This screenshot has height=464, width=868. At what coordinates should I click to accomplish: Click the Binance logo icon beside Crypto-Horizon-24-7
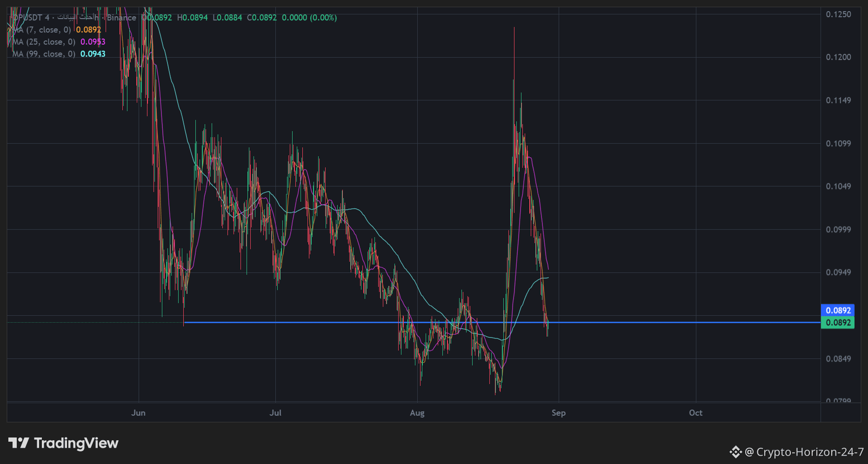pos(735,452)
